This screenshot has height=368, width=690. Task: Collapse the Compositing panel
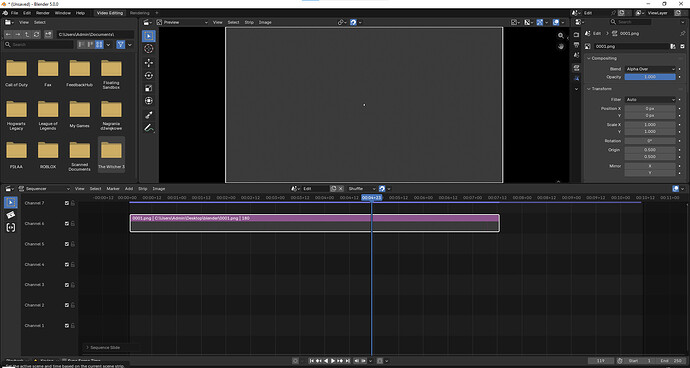tap(604, 58)
